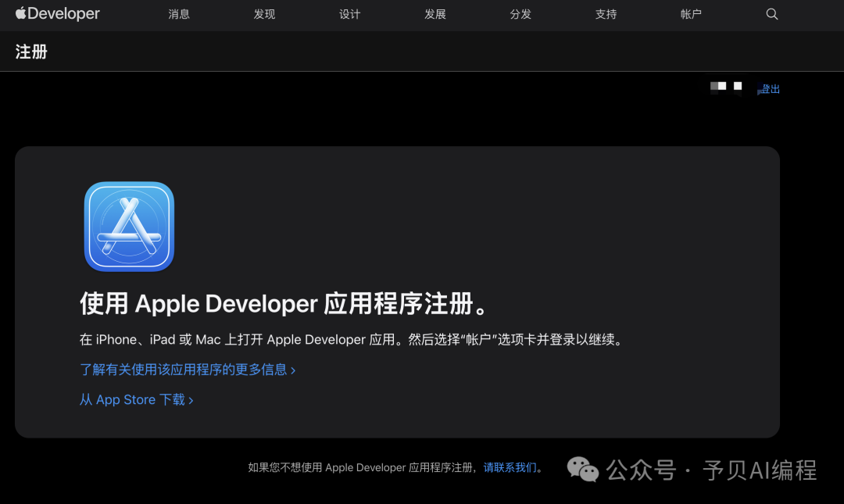Click the Apple Developer logo

(58, 13)
